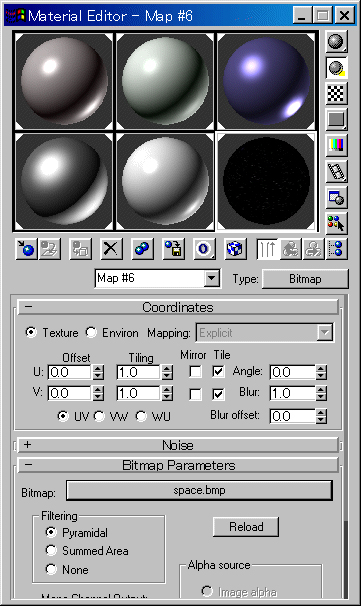Click the Go to Parent icon

(291, 249)
